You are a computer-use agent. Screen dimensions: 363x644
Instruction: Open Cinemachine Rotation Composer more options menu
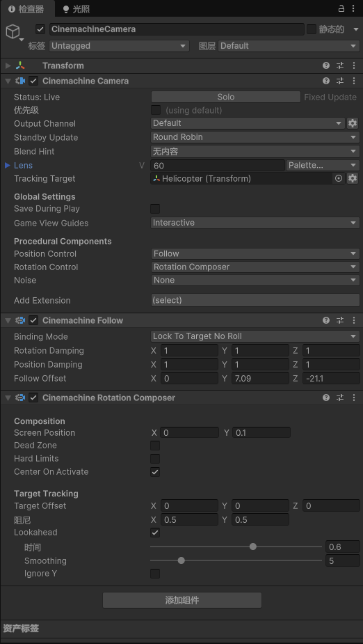pos(353,398)
